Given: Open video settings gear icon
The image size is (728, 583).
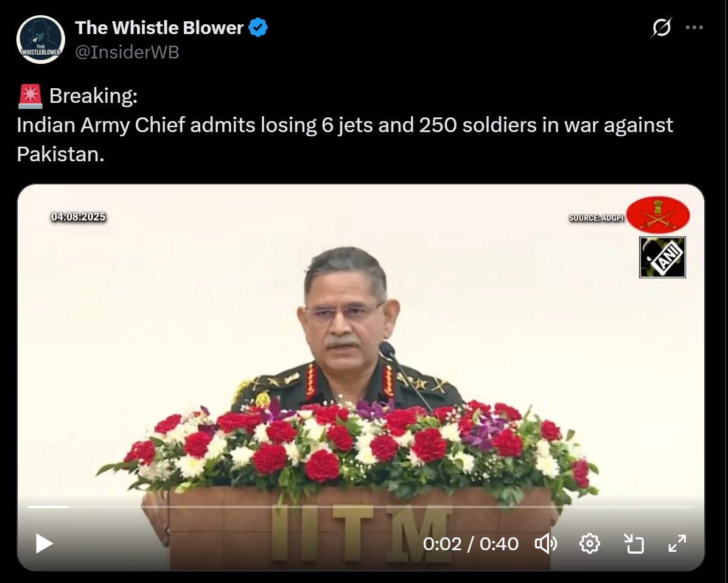Looking at the screenshot, I should tap(590, 543).
